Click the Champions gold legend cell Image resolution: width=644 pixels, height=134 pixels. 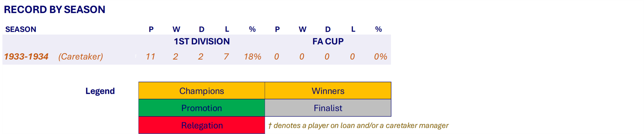[x=202, y=91]
